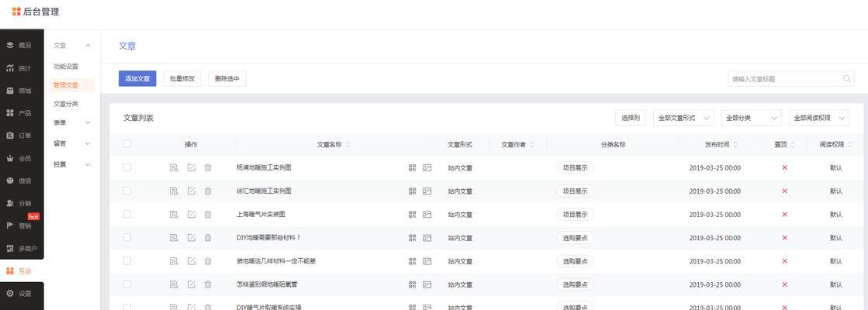
Task: Click the 删除选中 button
Action: pyautogui.click(x=227, y=78)
